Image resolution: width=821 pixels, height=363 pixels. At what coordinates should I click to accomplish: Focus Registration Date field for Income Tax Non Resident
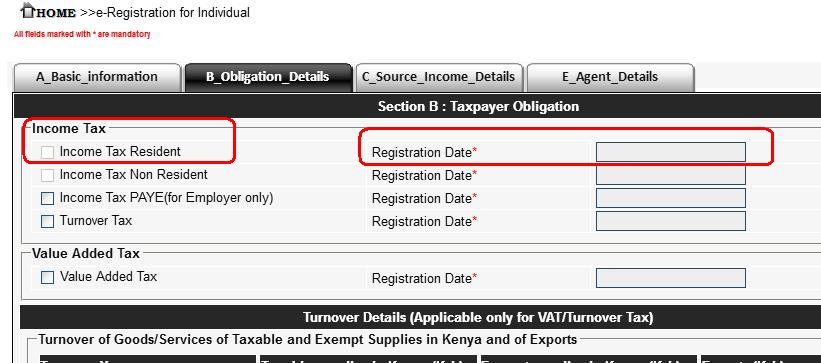[x=671, y=175]
